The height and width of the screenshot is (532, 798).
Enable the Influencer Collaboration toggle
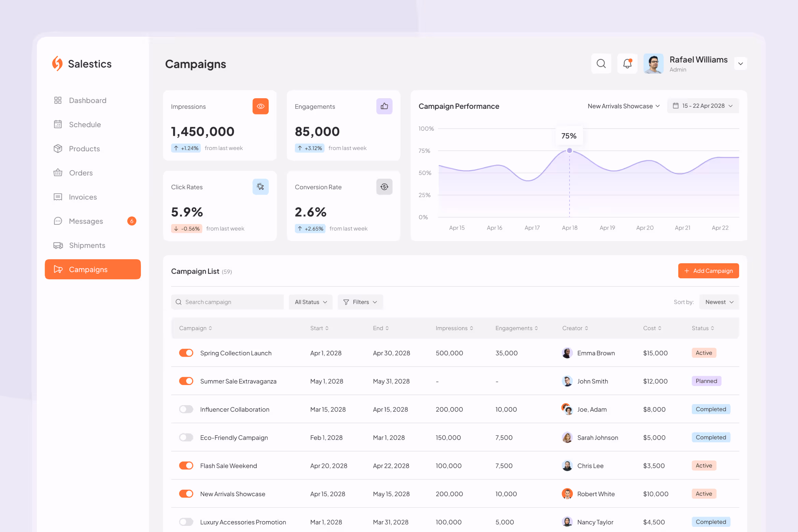(186, 409)
